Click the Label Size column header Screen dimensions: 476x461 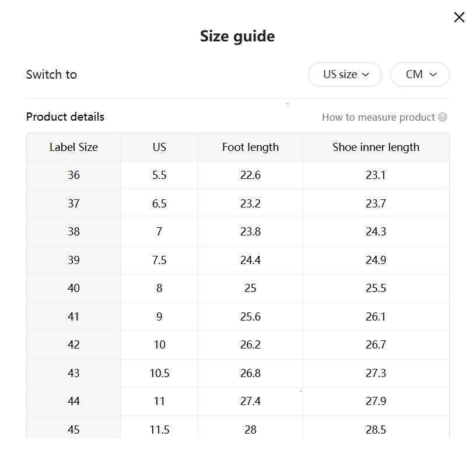73,147
